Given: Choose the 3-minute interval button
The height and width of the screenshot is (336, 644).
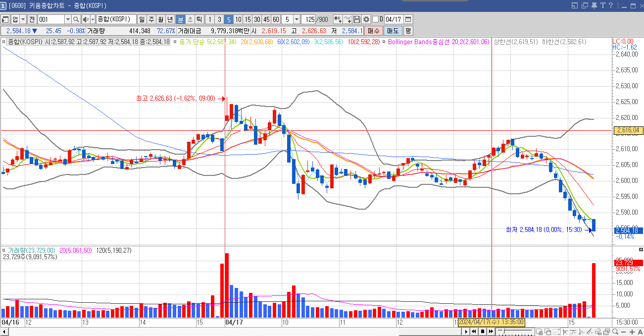Looking at the screenshot, I should (x=219, y=19).
